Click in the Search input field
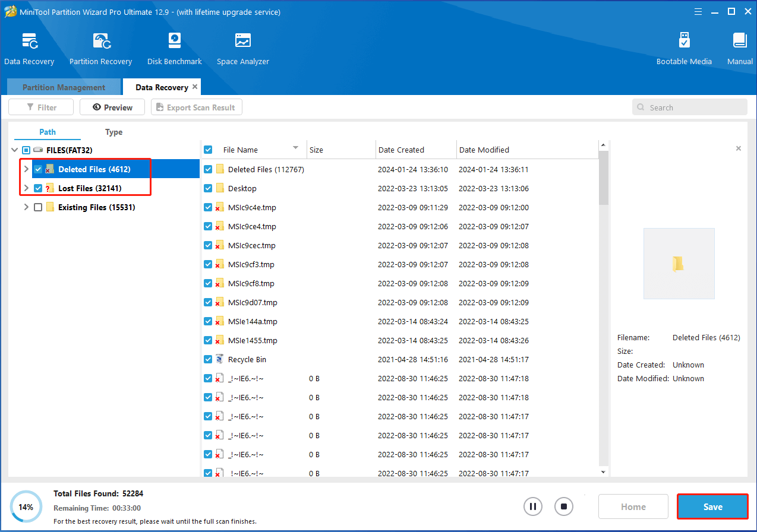The height and width of the screenshot is (532, 757). pyautogui.click(x=690, y=107)
